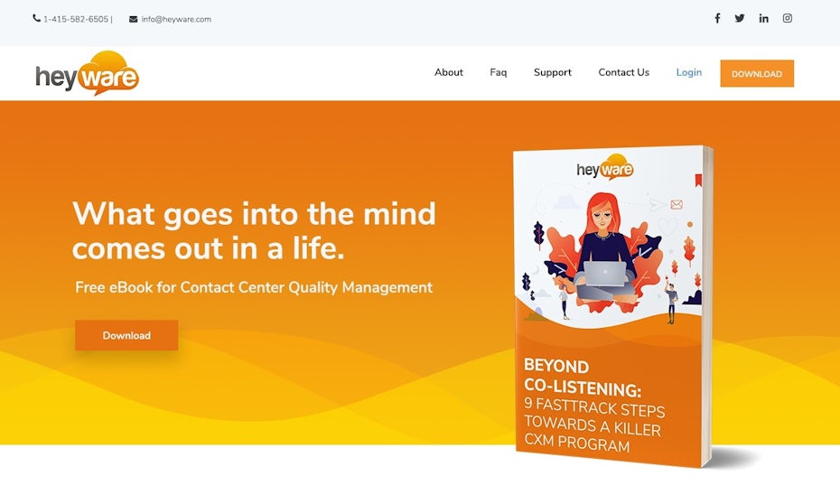Click the phone handset icon
This screenshot has height=504, width=840.
coord(36,18)
